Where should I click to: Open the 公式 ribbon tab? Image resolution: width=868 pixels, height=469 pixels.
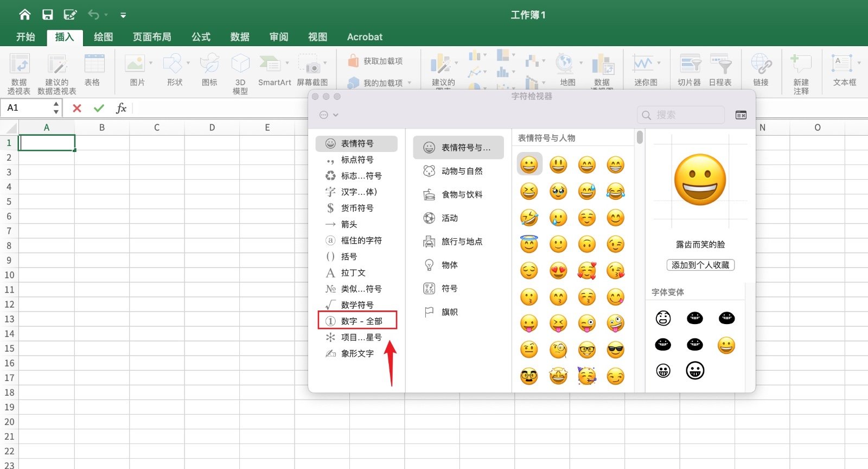pos(201,37)
